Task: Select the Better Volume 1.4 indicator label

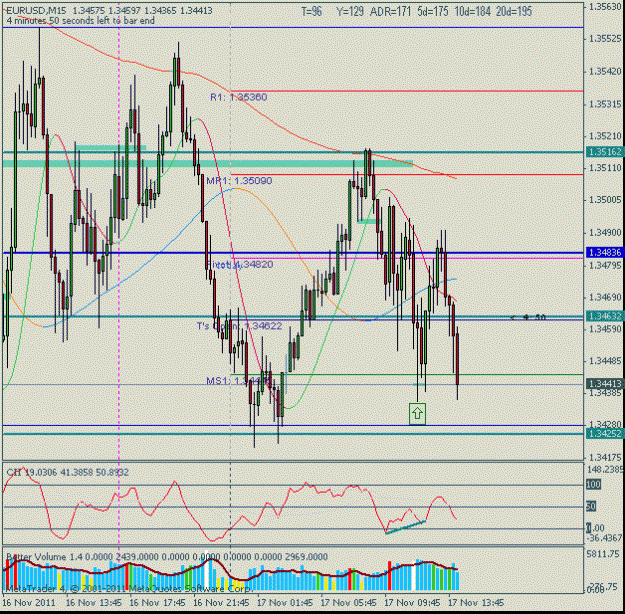Action: pyautogui.click(x=167, y=557)
